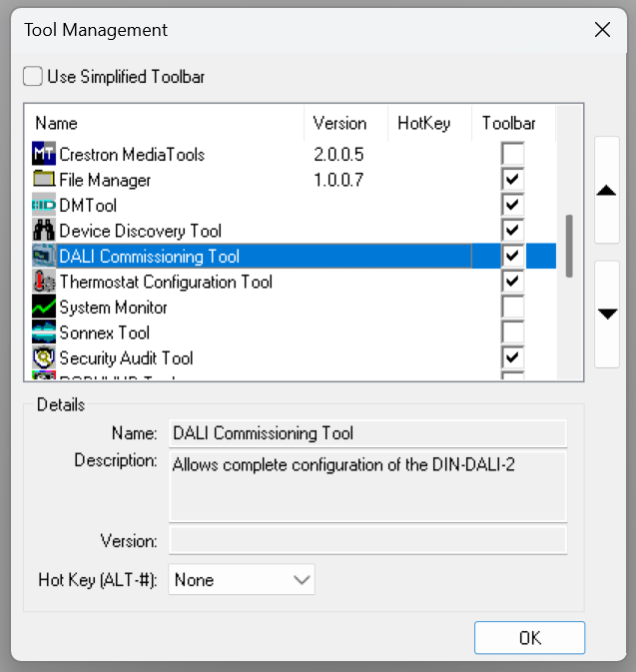Click the File Manager folder icon
Image resolution: width=636 pixels, height=672 pixels.
(x=44, y=179)
